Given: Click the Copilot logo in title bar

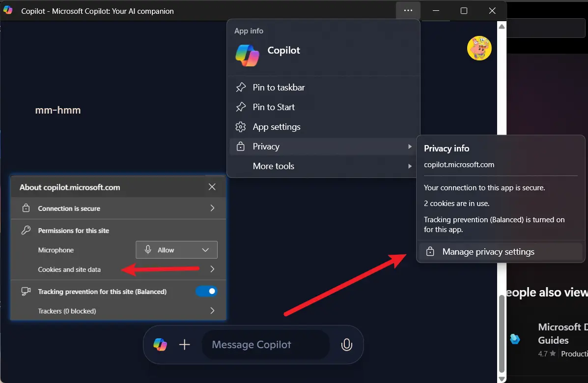Looking at the screenshot, I should tap(8, 10).
